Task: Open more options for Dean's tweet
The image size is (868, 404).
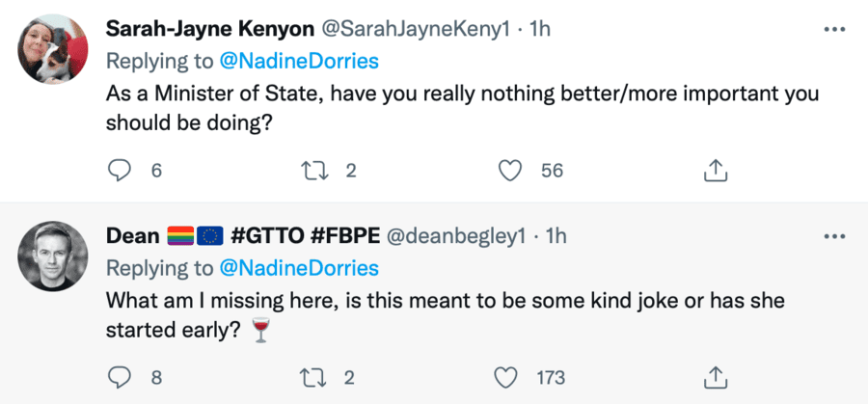Action: tap(831, 235)
